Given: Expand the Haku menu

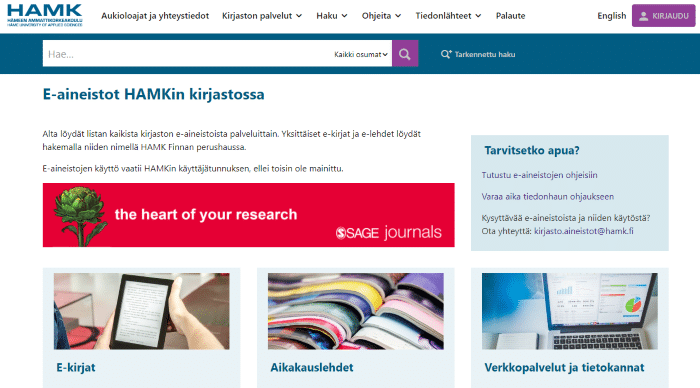Looking at the screenshot, I should pyautogui.click(x=332, y=16).
